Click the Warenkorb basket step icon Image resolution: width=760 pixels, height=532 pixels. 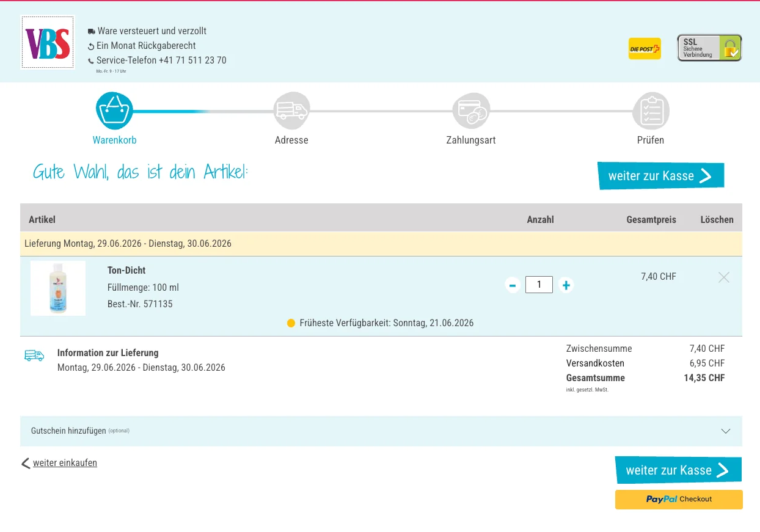pos(114,111)
